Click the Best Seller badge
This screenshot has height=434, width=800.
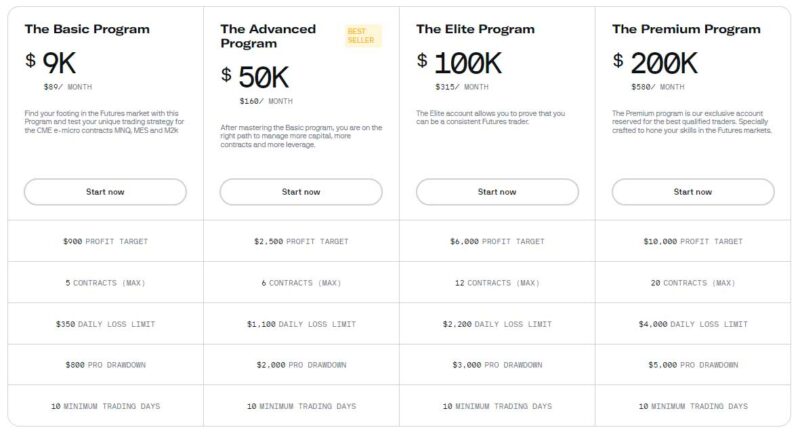(363, 36)
